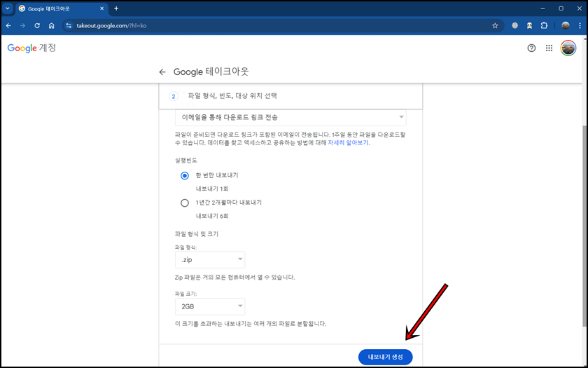Viewport: 588px width, 368px height.
Task: Bookmark this page with the star
Action: pyautogui.click(x=495, y=25)
